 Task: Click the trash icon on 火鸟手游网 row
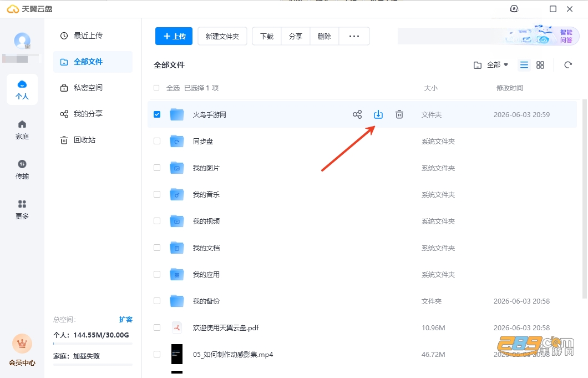[x=399, y=114]
